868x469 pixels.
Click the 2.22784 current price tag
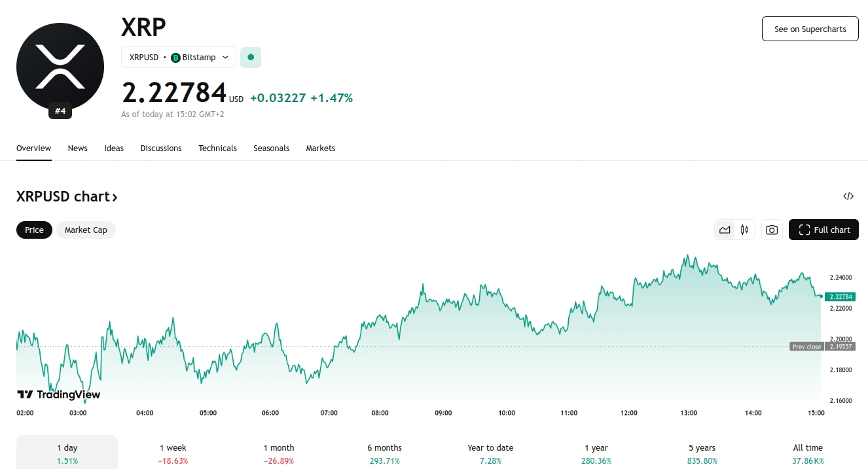840,296
